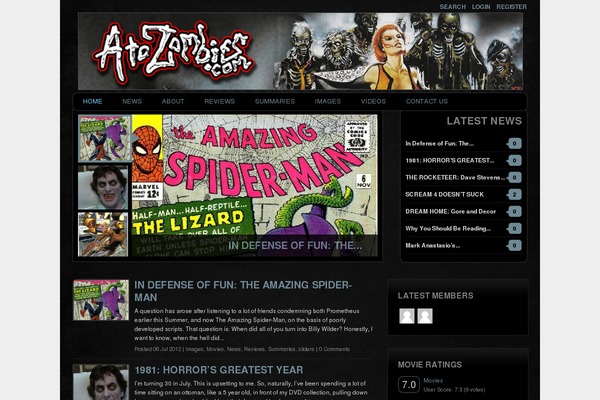Open the second latest member avatar
Viewport: 600px width, 400px height.
(425, 316)
